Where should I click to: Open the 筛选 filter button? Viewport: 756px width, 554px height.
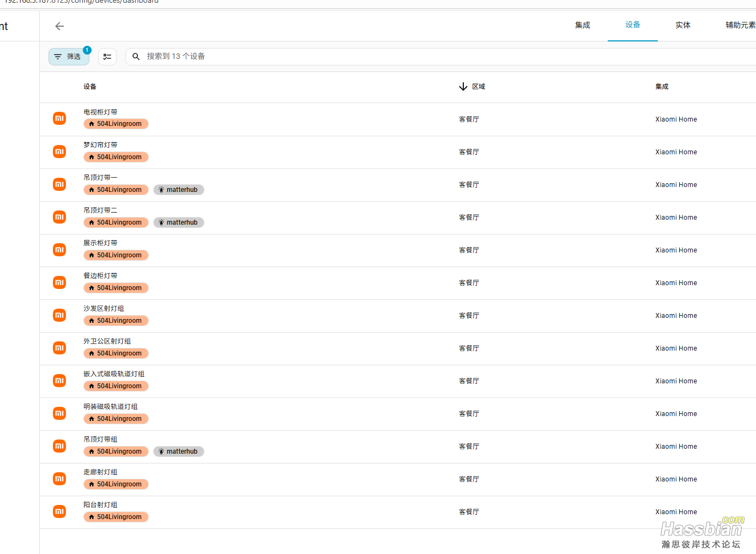point(69,57)
